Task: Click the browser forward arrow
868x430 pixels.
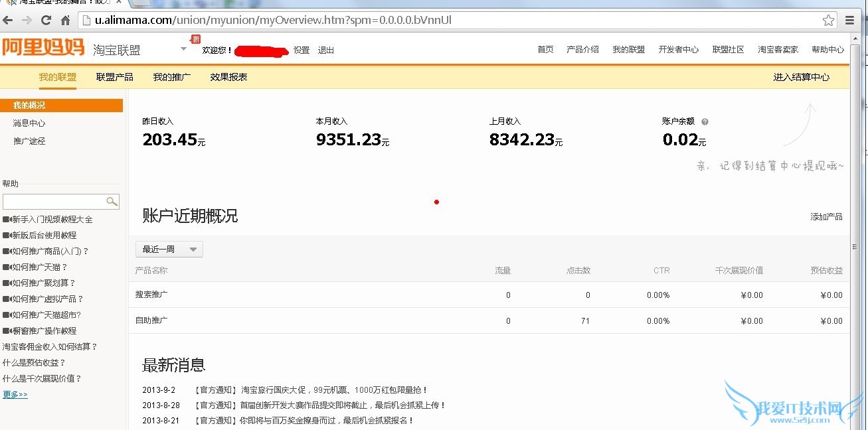Action: [27, 21]
